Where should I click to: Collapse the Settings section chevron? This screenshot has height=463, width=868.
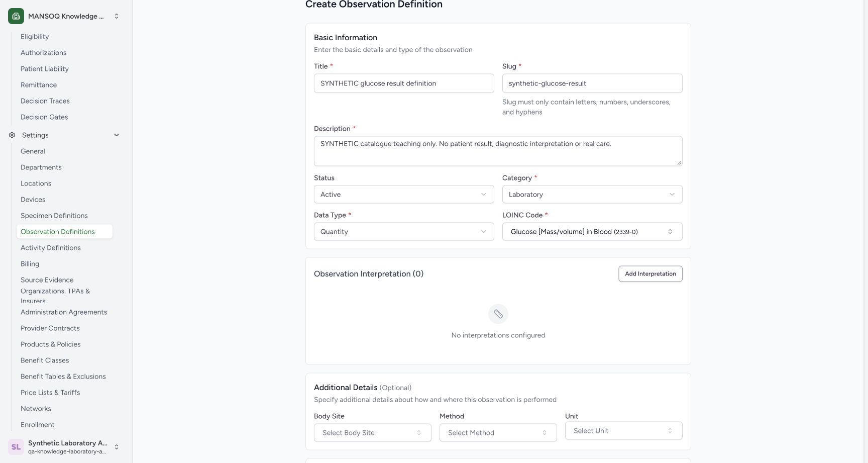click(x=117, y=135)
